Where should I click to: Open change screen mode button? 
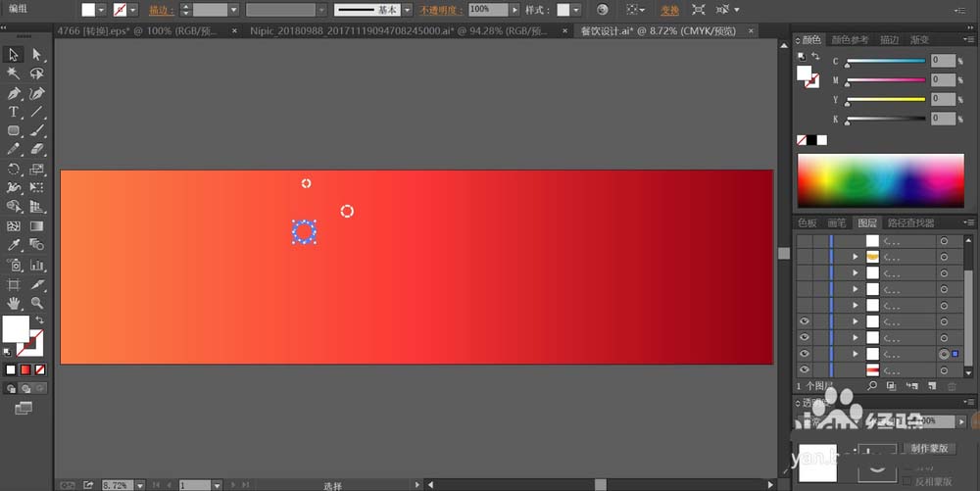pos(24,408)
